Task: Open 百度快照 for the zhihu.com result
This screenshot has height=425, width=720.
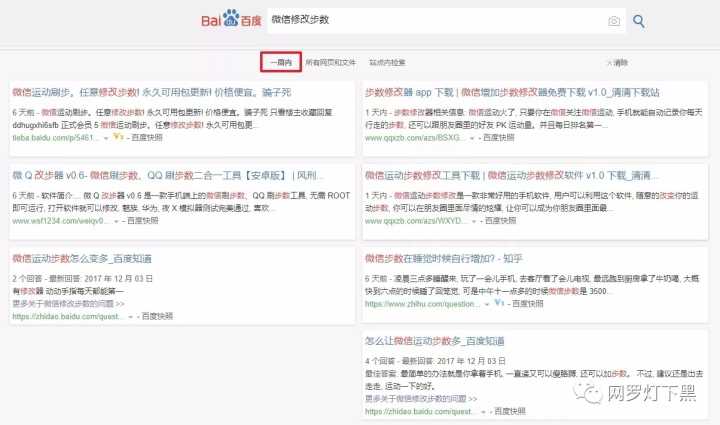Action: pyautogui.click(x=528, y=303)
